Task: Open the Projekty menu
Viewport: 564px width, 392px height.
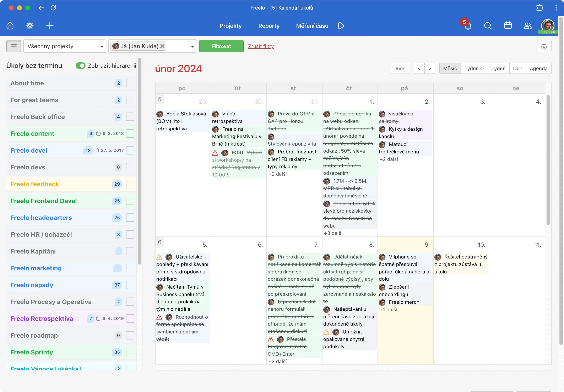Action: click(231, 26)
